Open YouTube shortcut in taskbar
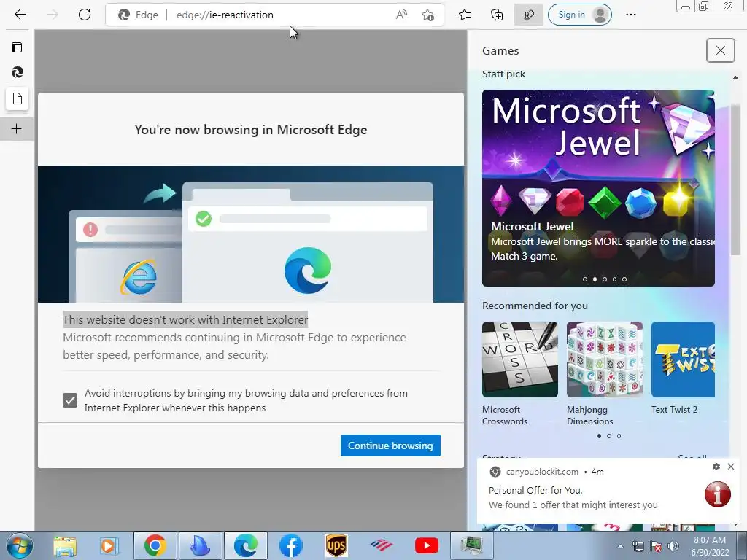747x560 pixels. (x=426, y=545)
